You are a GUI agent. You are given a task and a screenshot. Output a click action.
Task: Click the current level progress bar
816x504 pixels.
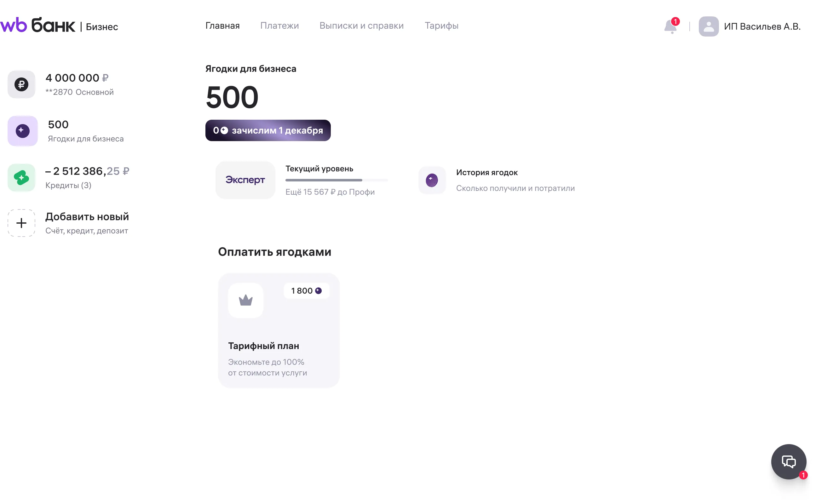(x=336, y=180)
